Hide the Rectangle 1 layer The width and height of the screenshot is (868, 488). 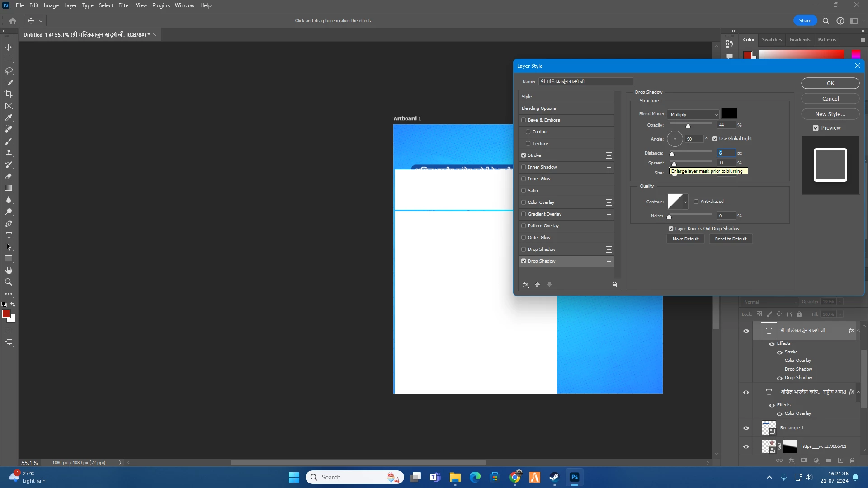click(x=746, y=428)
